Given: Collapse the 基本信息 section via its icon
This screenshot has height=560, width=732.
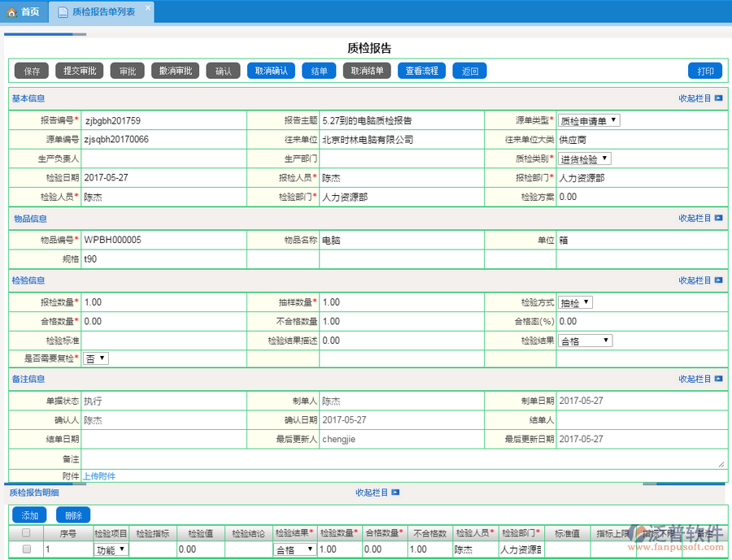Looking at the screenshot, I should tap(718, 98).
